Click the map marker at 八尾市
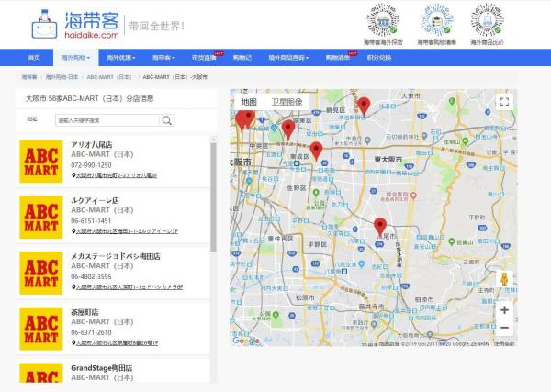The height and width of the screenshot is (392, 551). click(x=380, y=227)
